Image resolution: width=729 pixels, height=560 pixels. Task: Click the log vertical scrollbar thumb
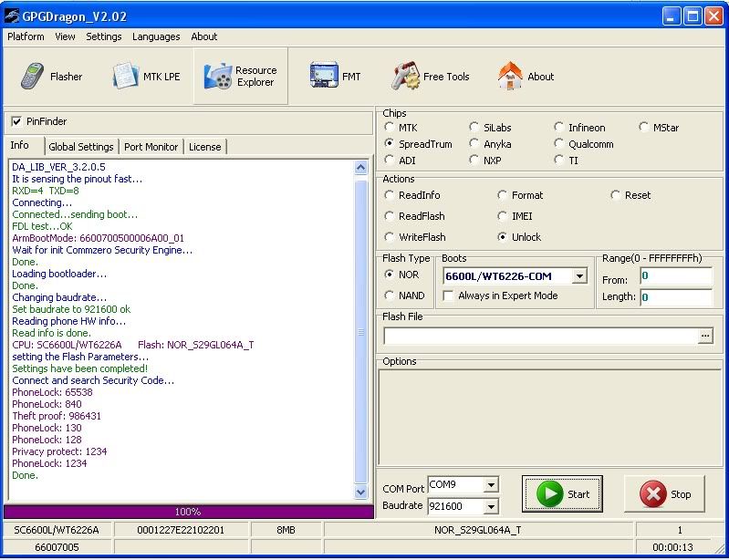coord(360,332)
